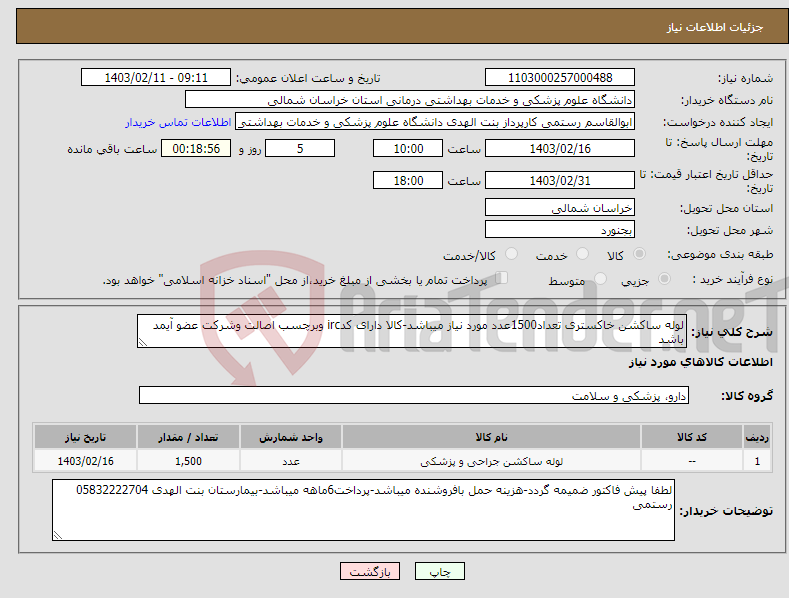Open the اطلاعات تماس خریدار link
Screen dimensions: 789x598
178,122
